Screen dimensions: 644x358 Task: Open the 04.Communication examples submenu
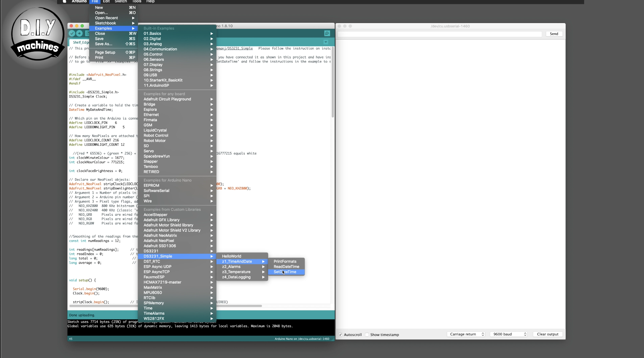177,49
